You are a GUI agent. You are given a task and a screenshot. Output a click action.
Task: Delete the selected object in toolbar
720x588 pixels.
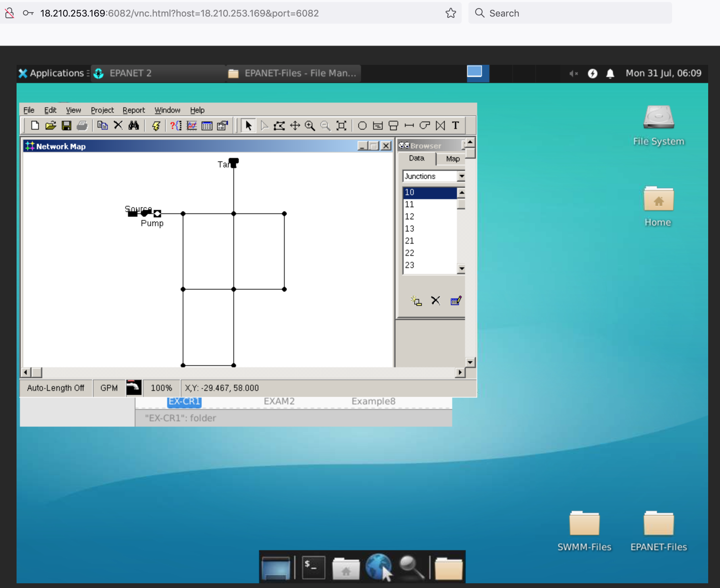coord(118,126)
